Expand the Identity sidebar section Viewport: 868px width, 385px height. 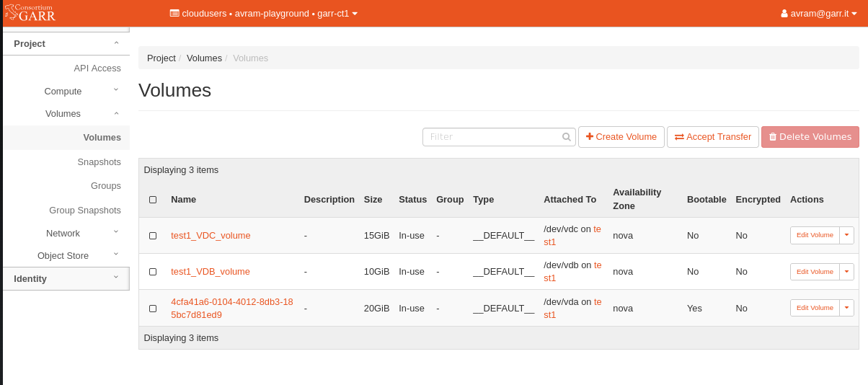tap(66, 278)
